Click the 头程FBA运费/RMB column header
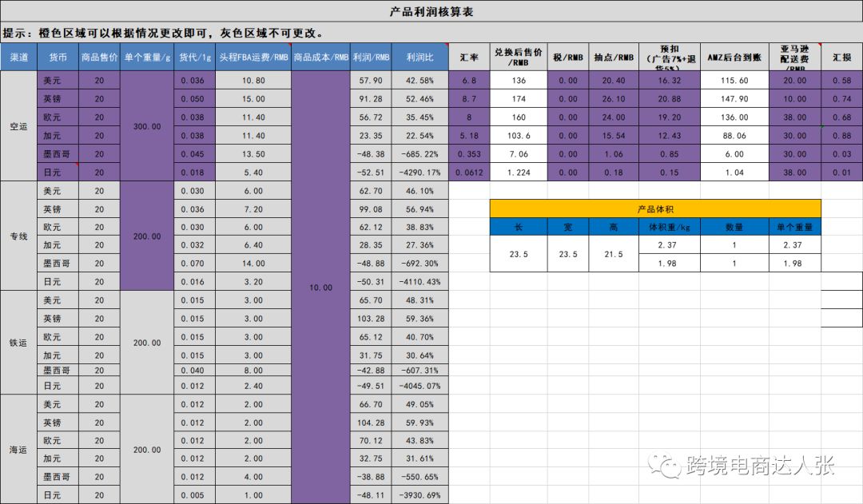The height and width of the screenshot is (504, 863). [253, 58]
